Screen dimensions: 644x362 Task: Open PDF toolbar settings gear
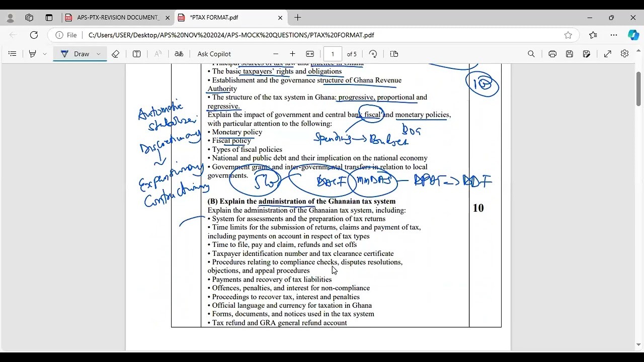click(624, 54)
